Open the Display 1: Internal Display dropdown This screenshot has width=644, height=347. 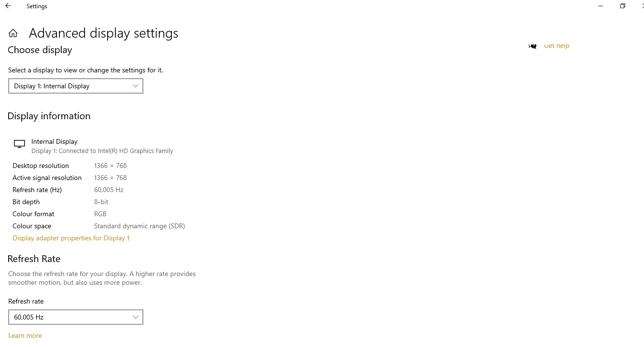pyautogui.click(x=76, y=86)
